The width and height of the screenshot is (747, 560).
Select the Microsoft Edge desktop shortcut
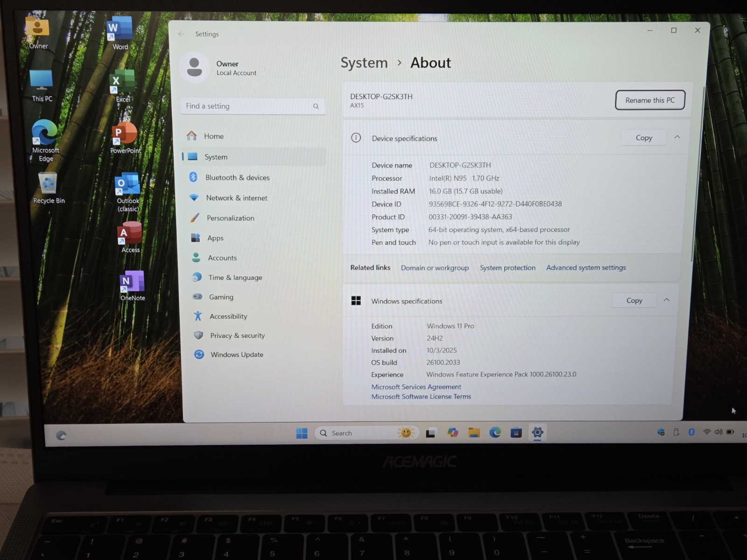pos(45,140)
